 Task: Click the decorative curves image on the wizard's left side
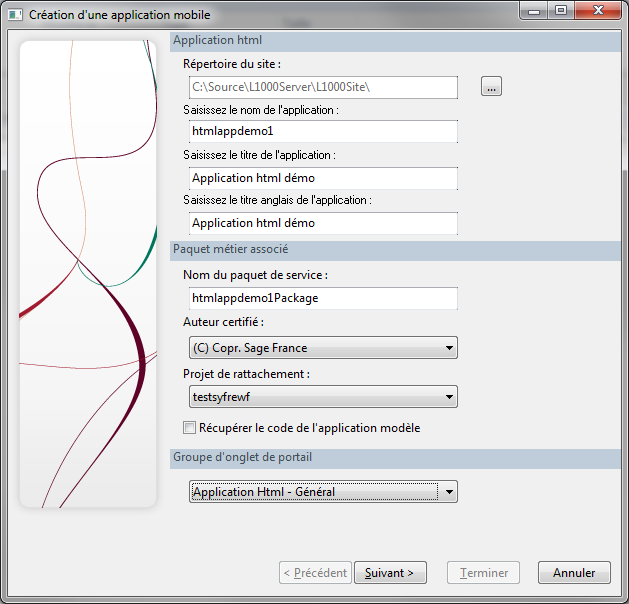[88, 274]
